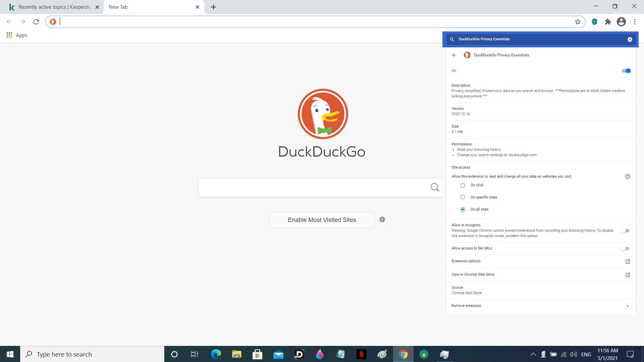Open volume control in system tray
The width and height of the screenshot is (644, 362).
coord(574,354)
